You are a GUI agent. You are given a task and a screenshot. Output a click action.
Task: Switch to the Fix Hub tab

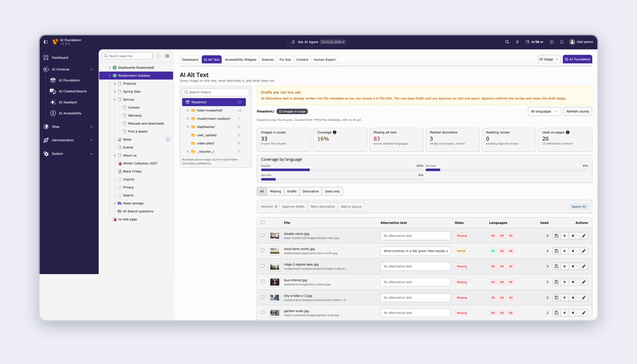pyautogui.click(x=285, y=60)
